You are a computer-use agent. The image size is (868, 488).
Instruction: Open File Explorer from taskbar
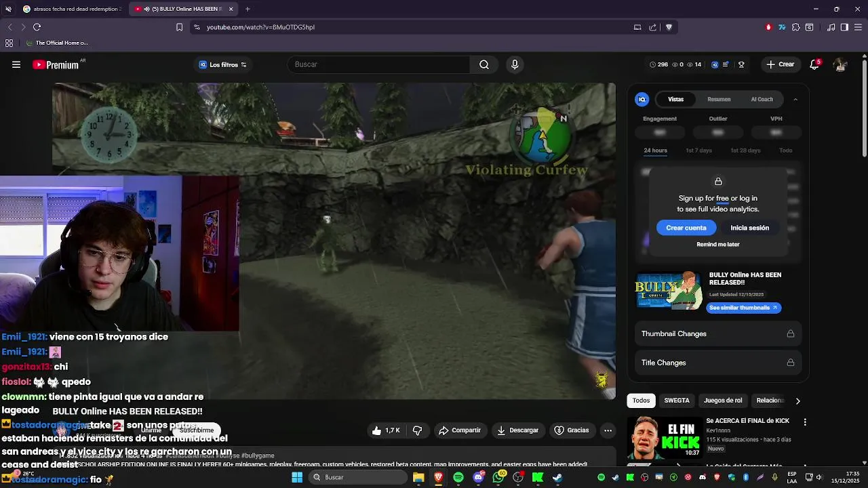(x=418, y=477)
